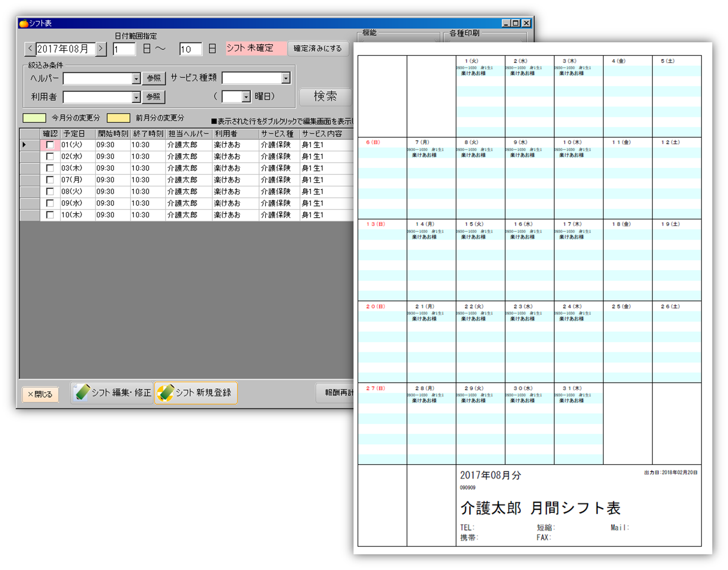Sort by the 予定日 column header
Image resolution: width=728 pixels, height=570 pixels.
pyautogui.click(x=78, y=134)
